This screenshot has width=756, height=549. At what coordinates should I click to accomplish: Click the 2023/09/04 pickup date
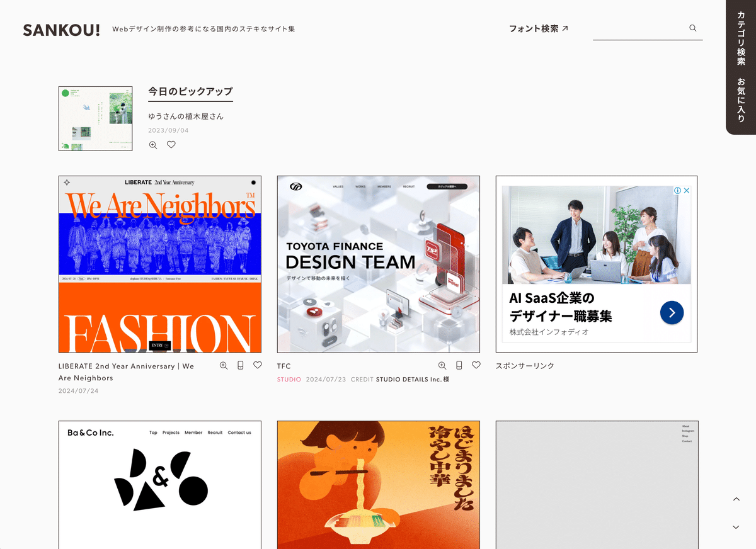[x=168, y=131]
